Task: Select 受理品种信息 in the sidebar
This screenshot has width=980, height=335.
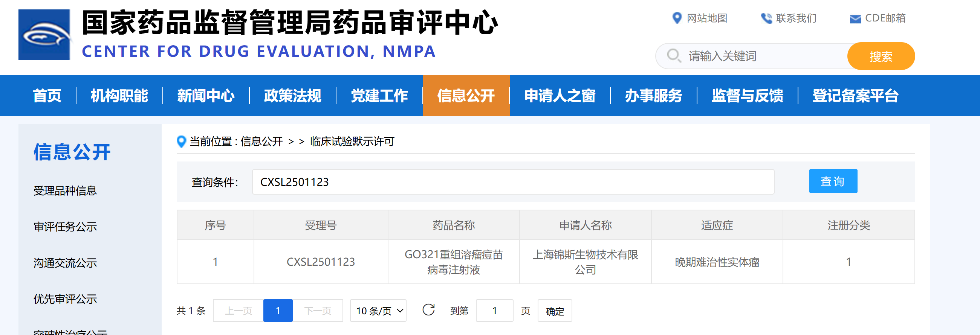Action: (65, 190)
